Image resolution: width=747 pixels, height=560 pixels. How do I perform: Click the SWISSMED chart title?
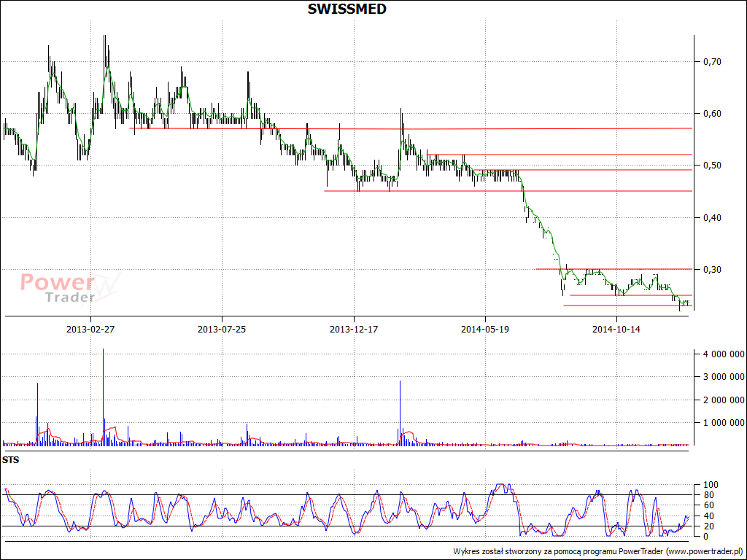pos(347,9)
